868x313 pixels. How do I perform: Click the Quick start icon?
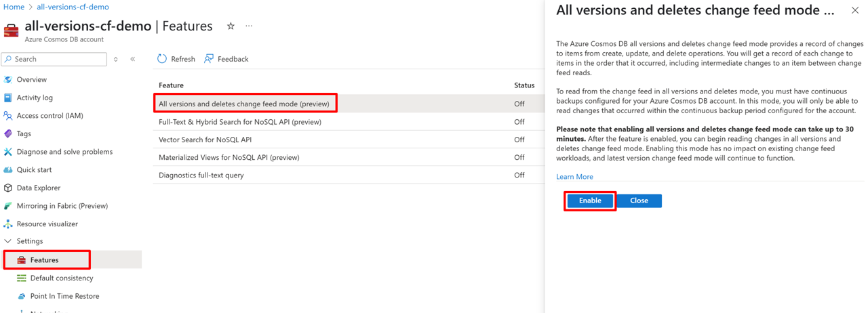point(8,170)
